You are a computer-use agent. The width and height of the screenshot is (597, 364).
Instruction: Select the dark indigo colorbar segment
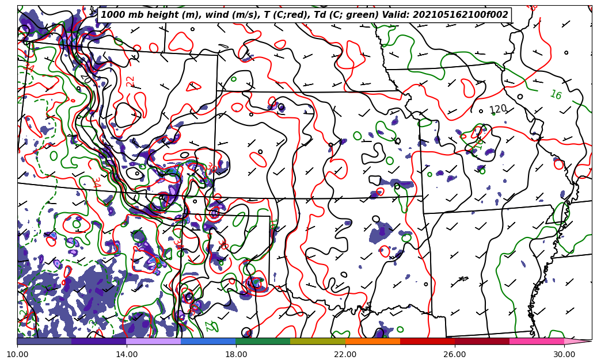point(98,341)
